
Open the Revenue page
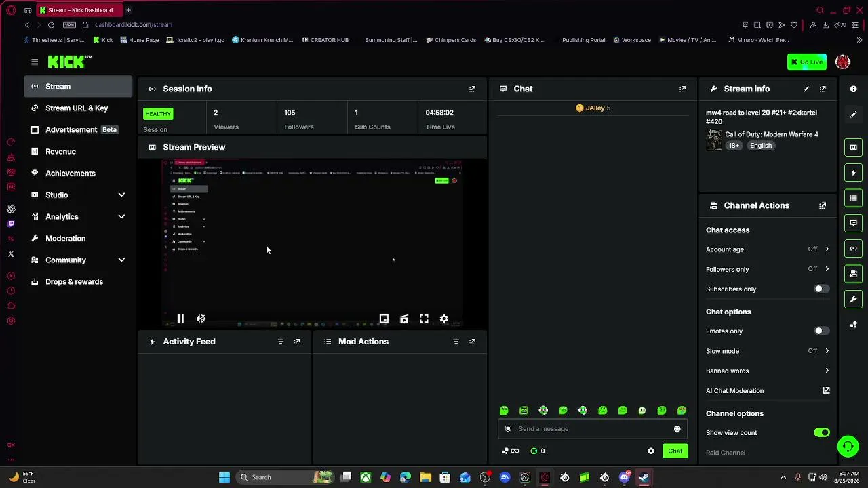[x=78, y=151]
